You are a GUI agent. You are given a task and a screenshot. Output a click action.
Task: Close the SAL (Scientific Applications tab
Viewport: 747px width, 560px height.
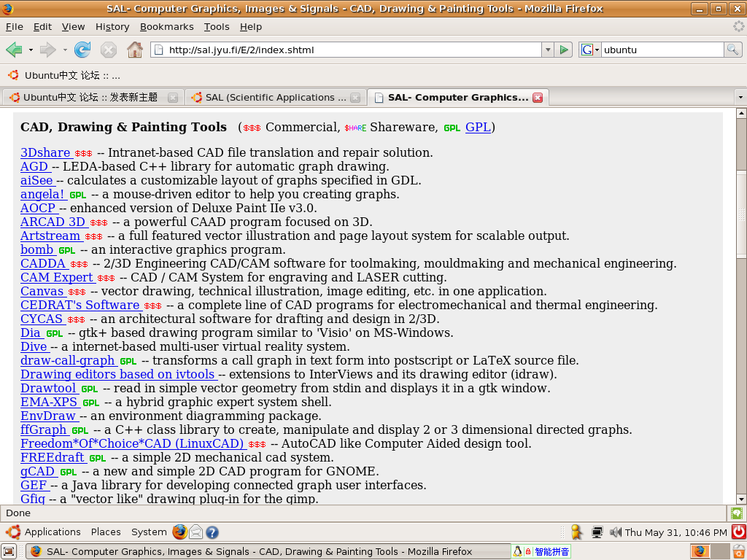(355, 98)
